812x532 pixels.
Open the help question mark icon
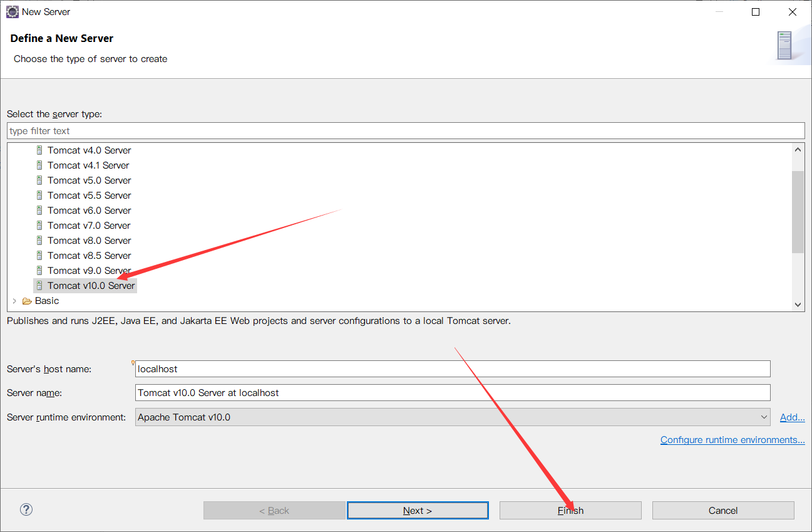point(26,509)
